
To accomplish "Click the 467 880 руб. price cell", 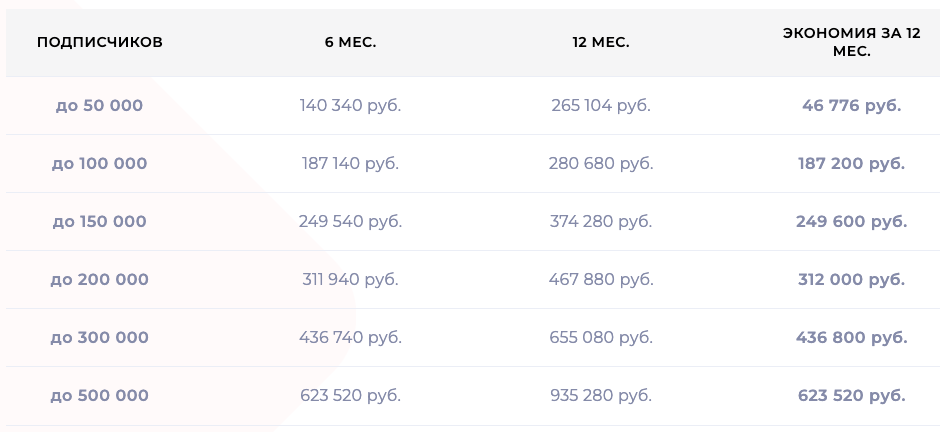I will click(x=601, y=280).
